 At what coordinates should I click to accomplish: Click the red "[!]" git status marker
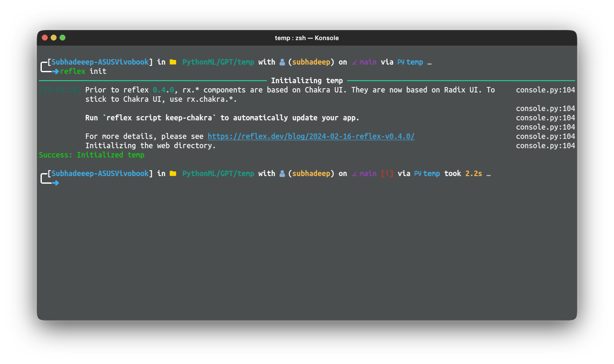coord(387,174)
